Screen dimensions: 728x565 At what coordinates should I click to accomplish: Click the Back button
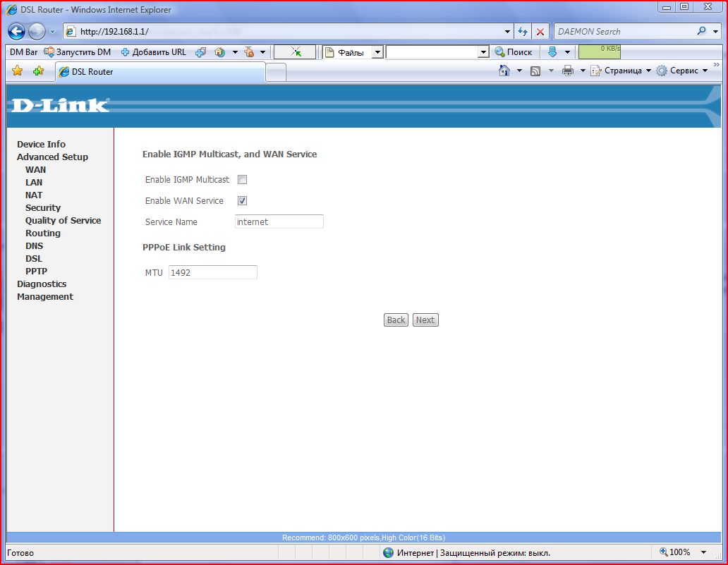click(396, 320)
